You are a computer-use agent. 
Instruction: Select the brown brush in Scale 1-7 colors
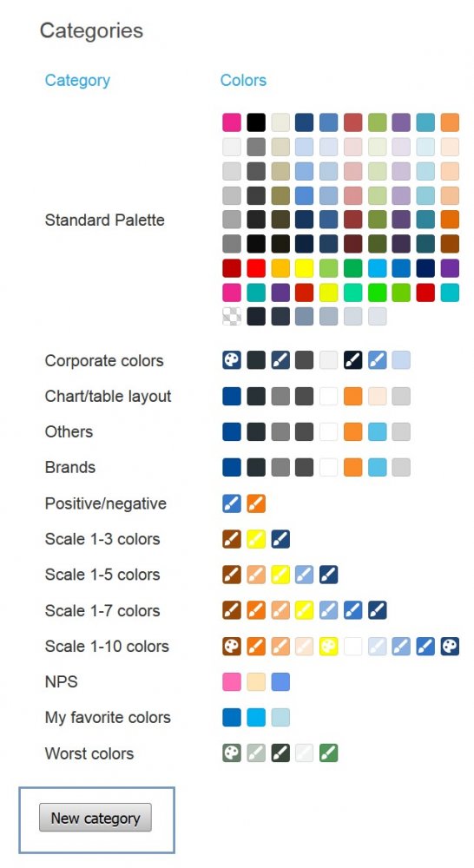(232, 610)
